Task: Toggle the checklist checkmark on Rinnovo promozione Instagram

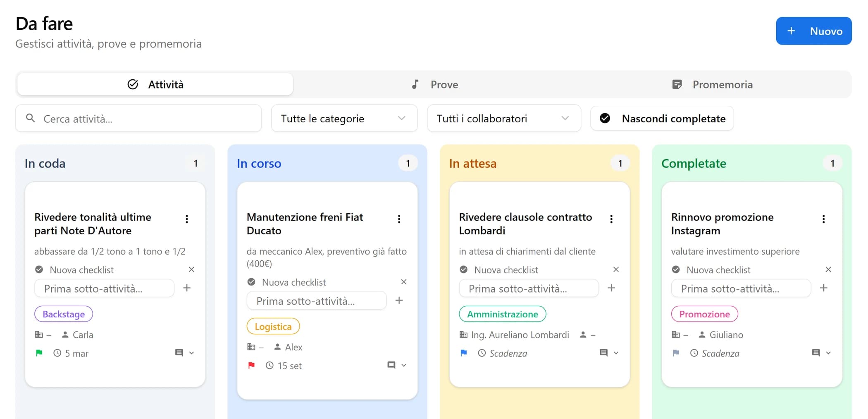Action: tap(676, 269)
